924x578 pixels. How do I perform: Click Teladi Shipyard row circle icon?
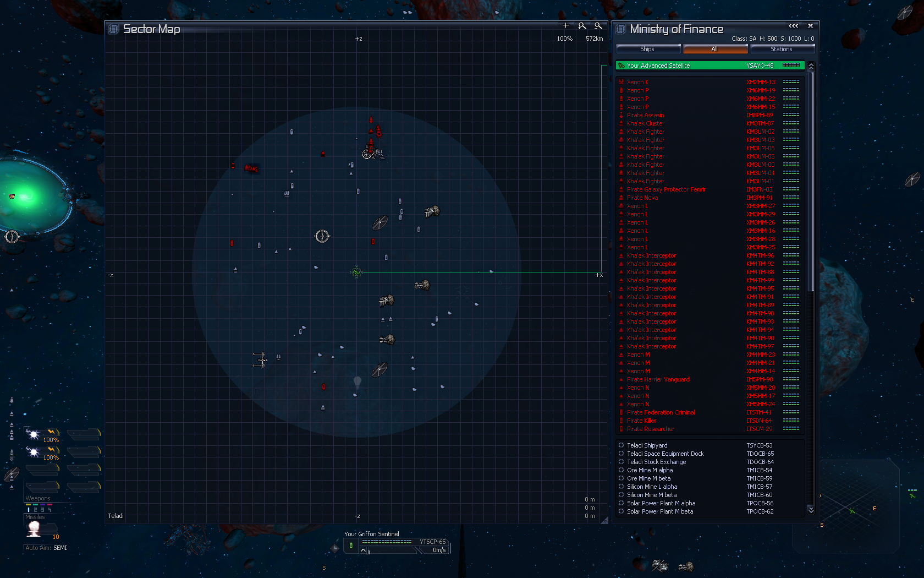coord(621,445)
